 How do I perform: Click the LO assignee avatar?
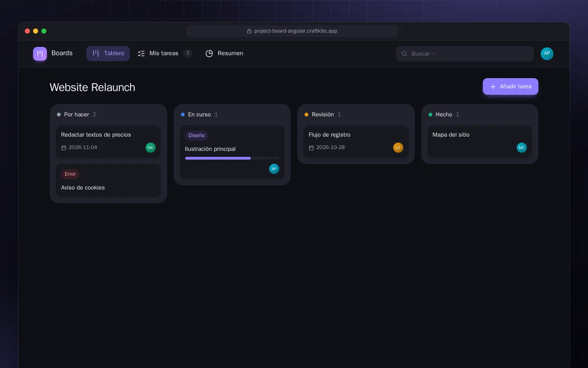(x=398, y=148)
